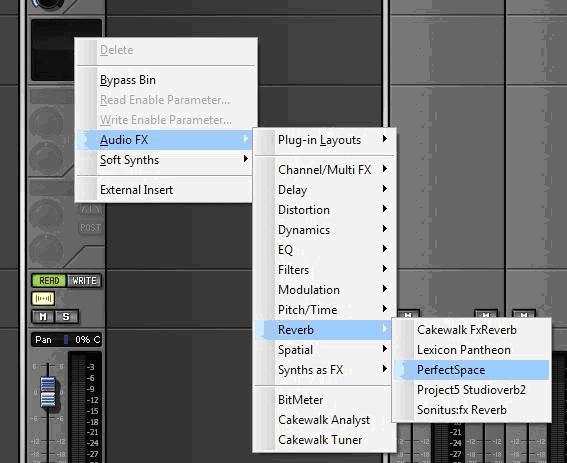Choose External Insert menu entry

(165, 190)
